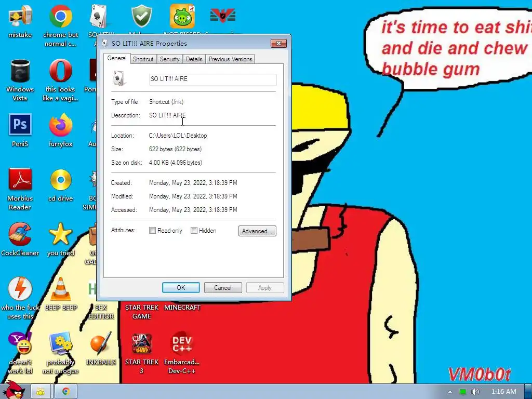532x399 pixels.
Task: Enable the Hidden attribute checkbox
Action: point(194,230)
